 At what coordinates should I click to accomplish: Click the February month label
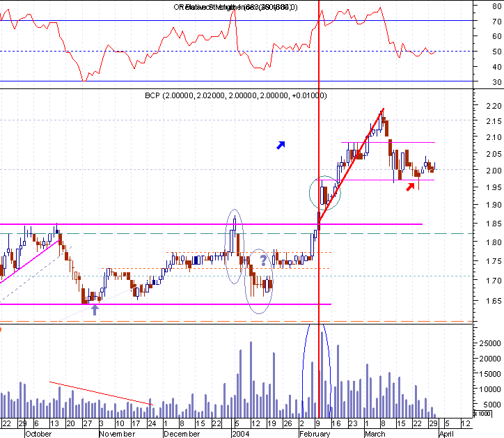coord(315,434)
